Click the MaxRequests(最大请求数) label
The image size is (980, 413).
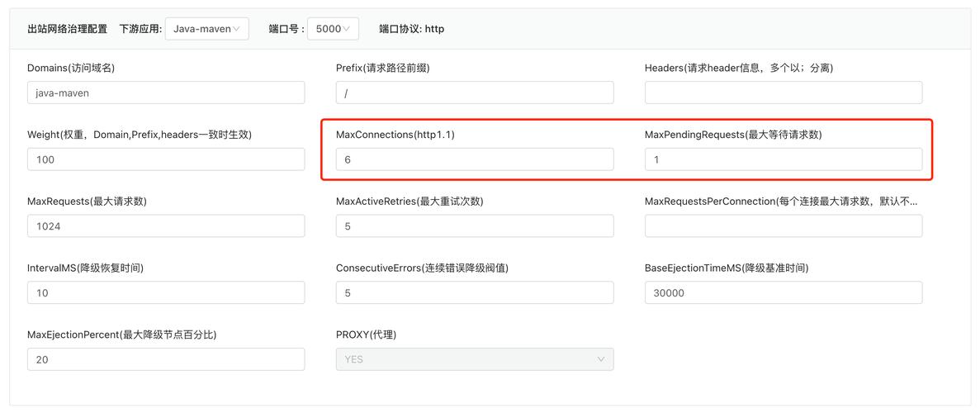(87, 202)
